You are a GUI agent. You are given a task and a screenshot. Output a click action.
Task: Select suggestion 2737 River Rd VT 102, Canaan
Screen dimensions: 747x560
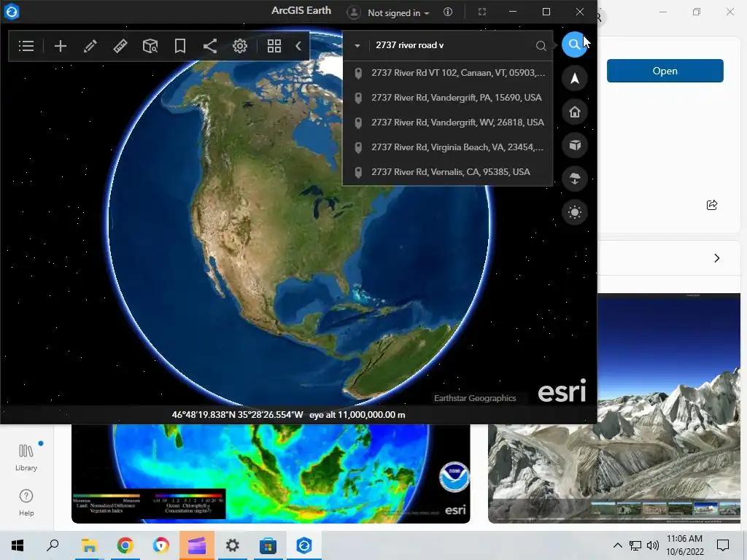(x=448, y=73)
